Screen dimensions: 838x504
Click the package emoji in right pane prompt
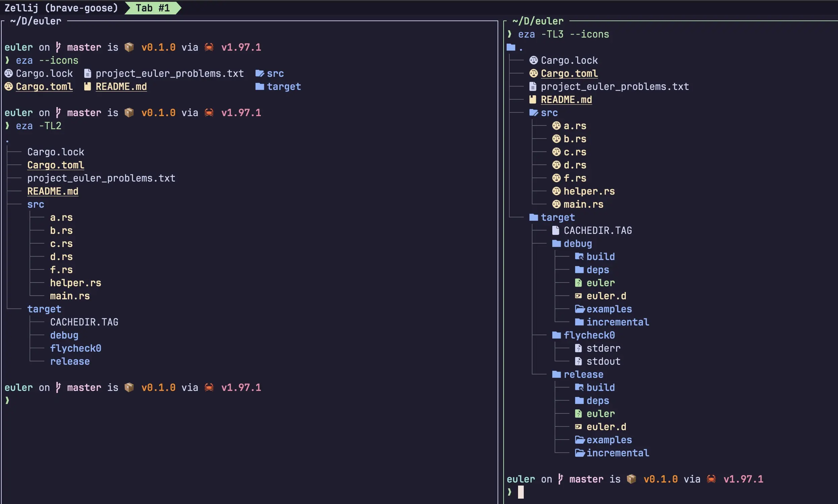[632, 479]
